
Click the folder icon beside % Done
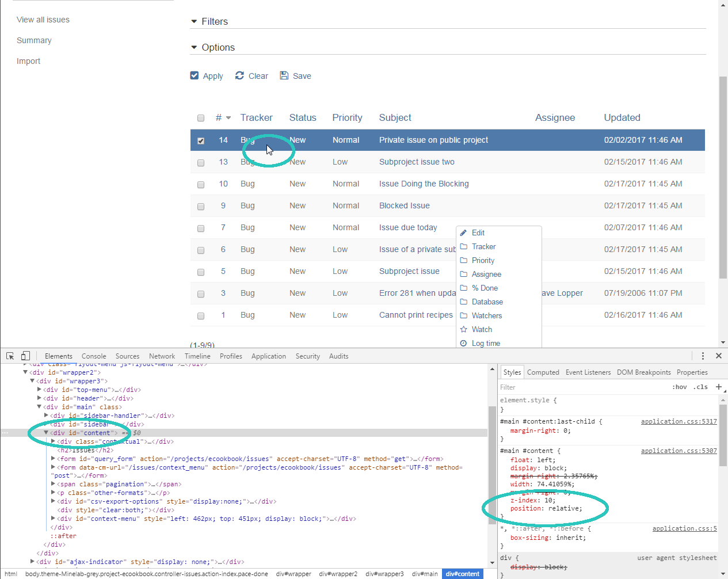(x=464, y=288)
